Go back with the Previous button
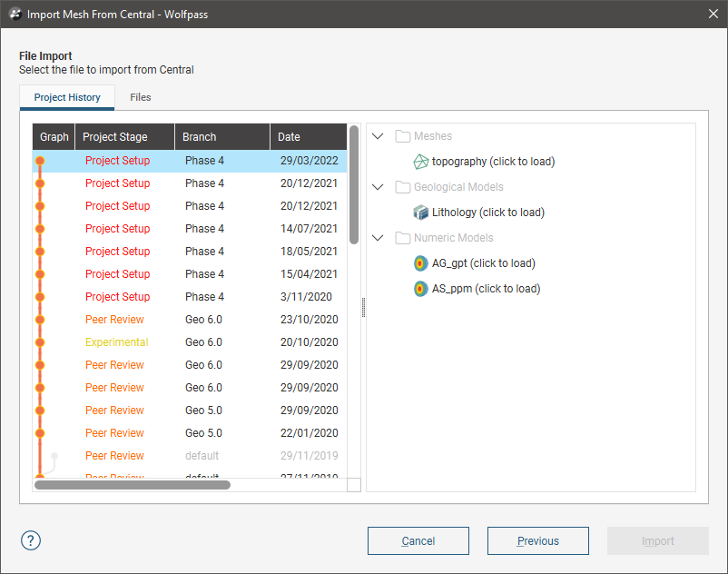The width and height of the screenshot is (728, 574). 537,541
